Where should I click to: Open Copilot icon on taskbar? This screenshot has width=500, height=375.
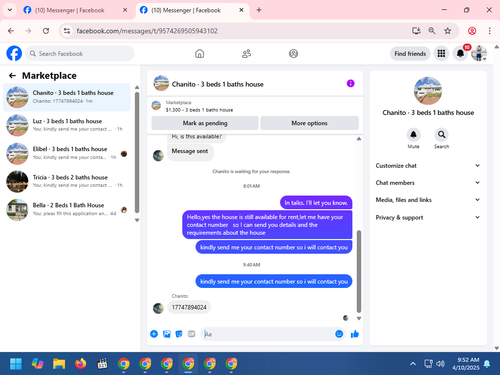(x=37, y=363)
